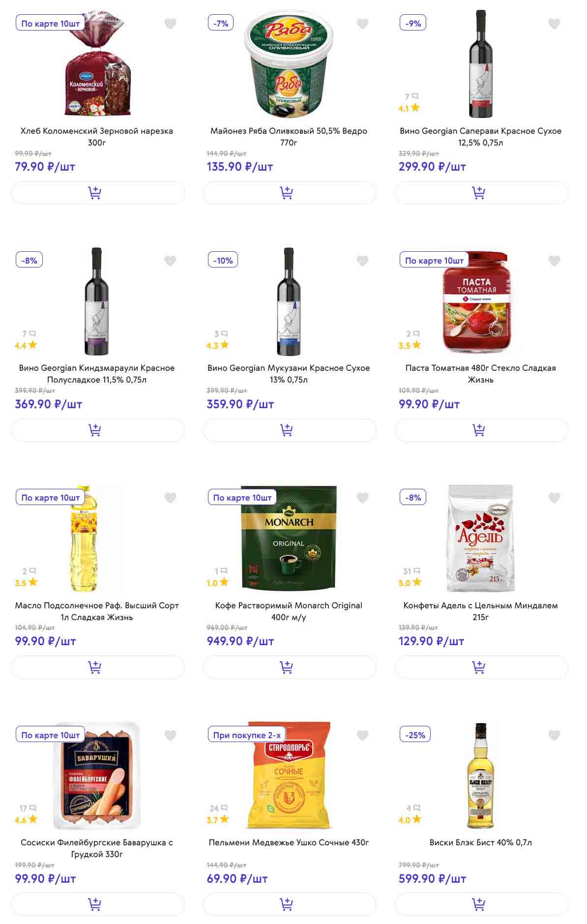Screen dimensions: 587x924
Task: Toggle favorite heart on Масло Подсолнечное
Action: click(x=170, y=498)
